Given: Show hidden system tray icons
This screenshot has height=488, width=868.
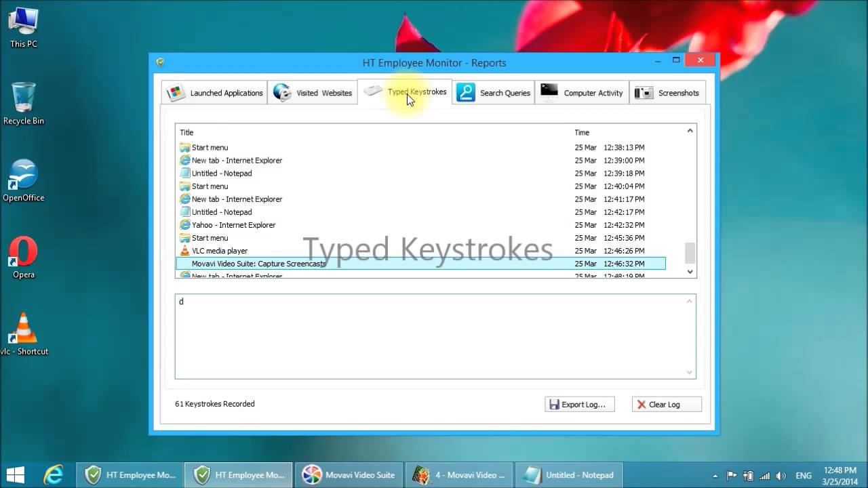Looking at the screenshot, I should click(x=716, y=476).
